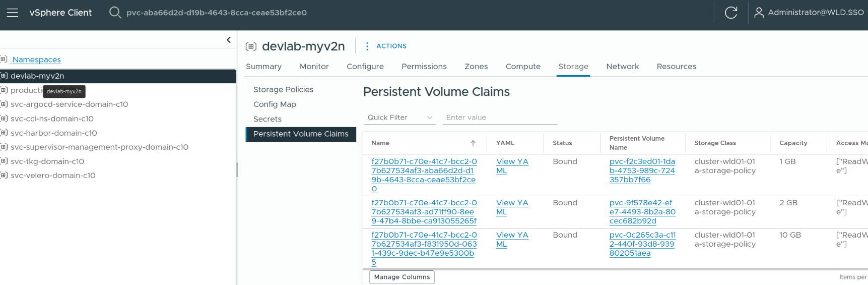This screenshot has width=868, height=285.
Task: Open the Quick Filter dropdown
Action: tap(399, 118)
